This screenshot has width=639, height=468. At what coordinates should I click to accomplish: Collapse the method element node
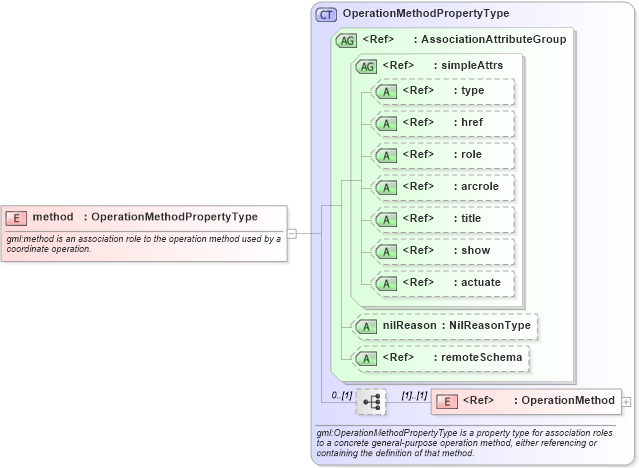(x=292, y=234)
